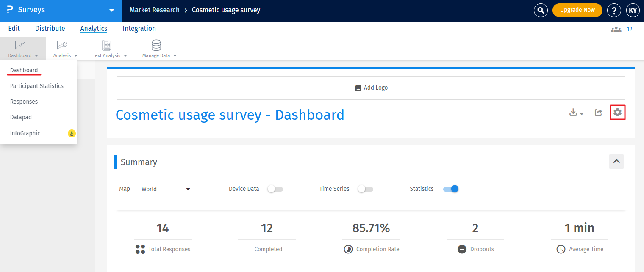Turn on the Time Series toggle

(365, 189)
